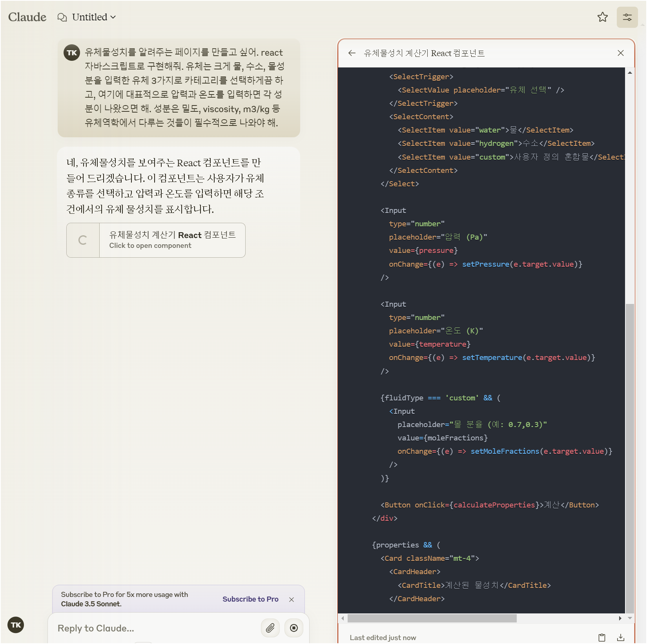Image resolution: width=647 pixels, height=644 pixels.
Task: Click the loading icon on the component card
Action: tap(82, 240)
